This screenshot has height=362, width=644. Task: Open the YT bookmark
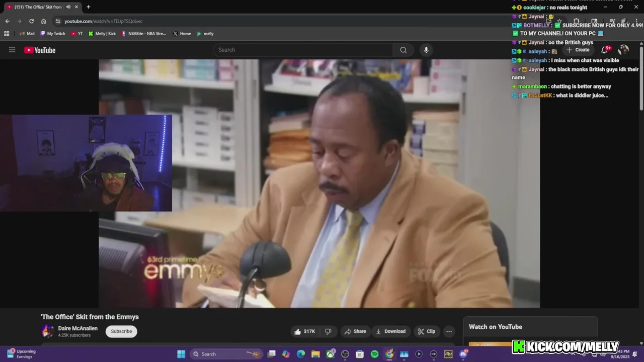[x=77, y=34]
